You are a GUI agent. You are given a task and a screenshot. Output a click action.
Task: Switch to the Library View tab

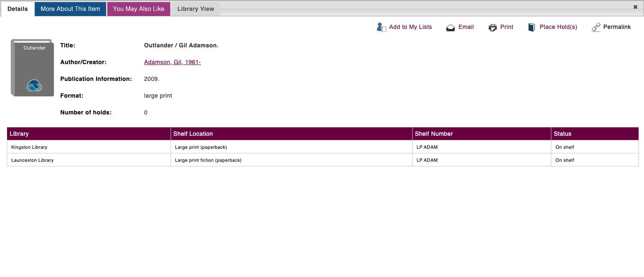point(195,9)
